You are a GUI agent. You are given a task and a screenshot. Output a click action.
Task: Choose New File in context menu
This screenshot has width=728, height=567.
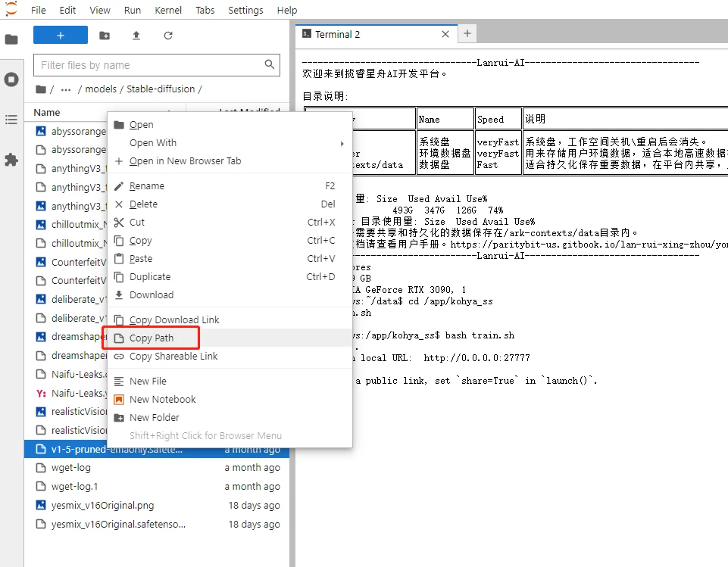(x=230, y=381)
